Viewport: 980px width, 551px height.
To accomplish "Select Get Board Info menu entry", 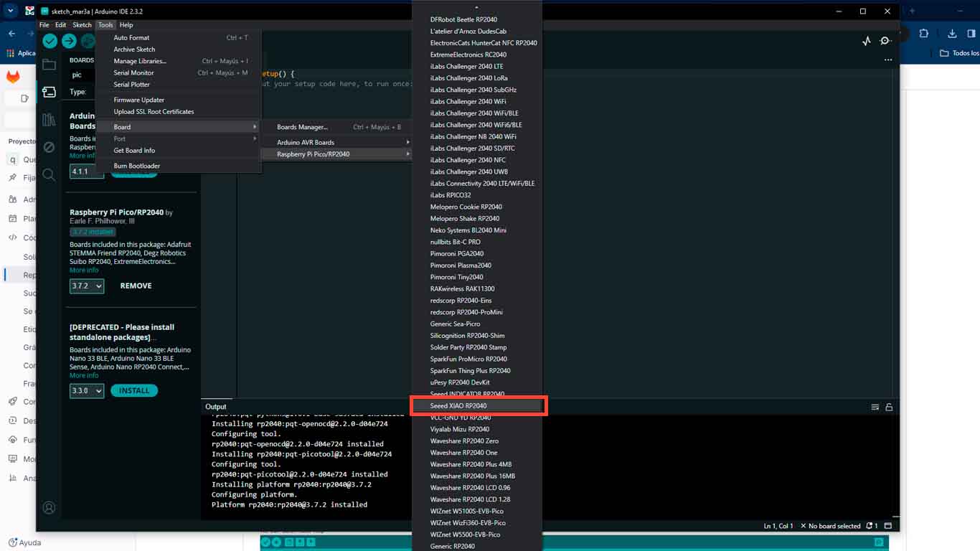I will pyautogui.click(x=178, y=151).
